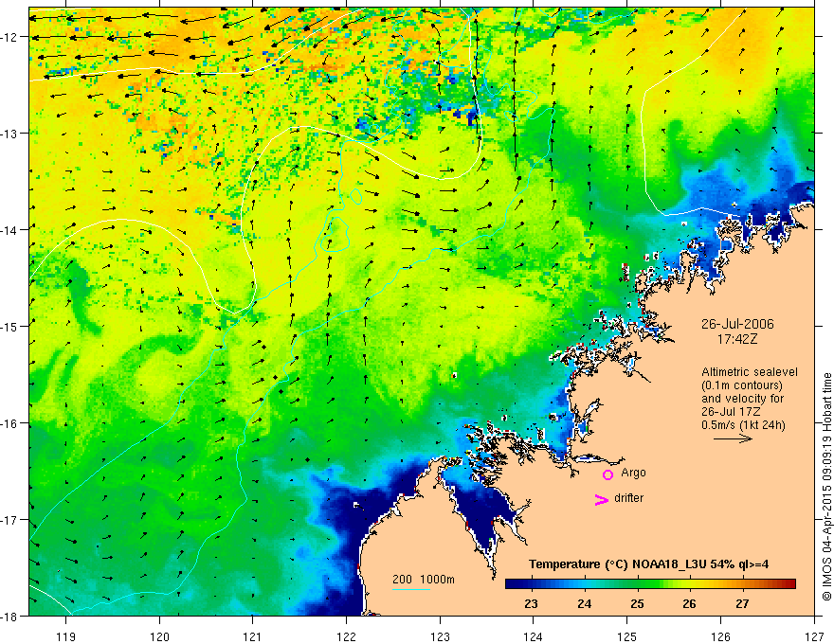Click the latitude axis label '-13'
This screenshot has width=834, height=644.
pos(9,134)
